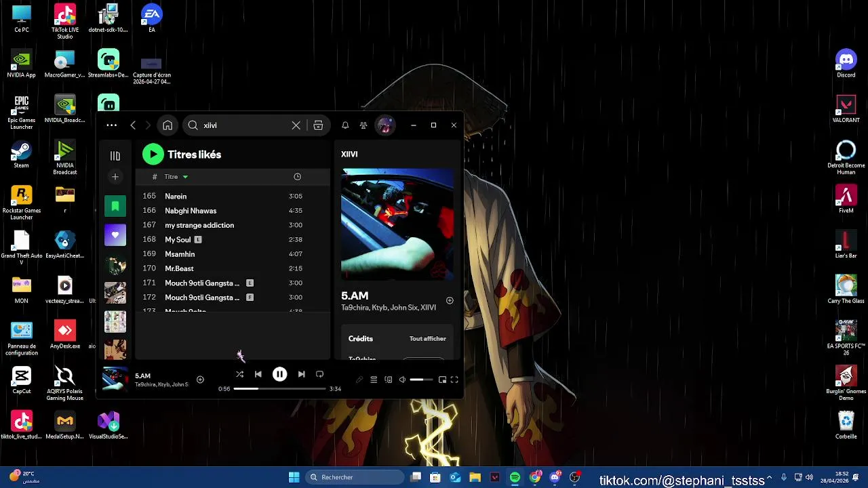Viewport: 868px width, 488px height.
Task: Select track number 171 Mouch 9otli Gangsta
Action: [233, 283]
